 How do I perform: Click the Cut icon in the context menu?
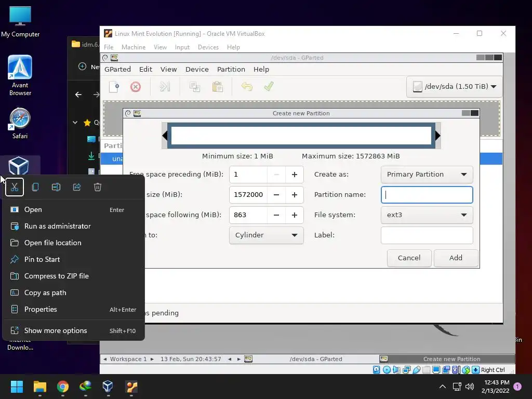pyautogui.click(x=15, y=187)
